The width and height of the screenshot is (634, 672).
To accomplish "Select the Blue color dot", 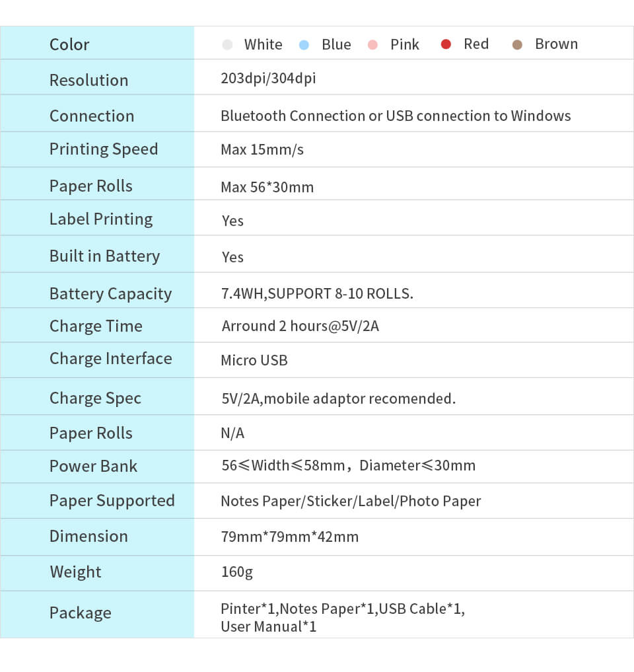I will pos(304,45).
